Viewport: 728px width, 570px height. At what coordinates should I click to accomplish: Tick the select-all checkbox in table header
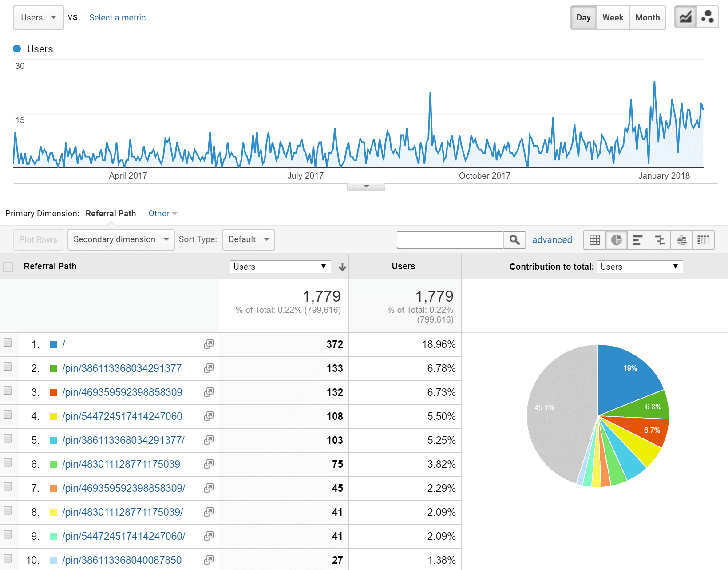8,266
